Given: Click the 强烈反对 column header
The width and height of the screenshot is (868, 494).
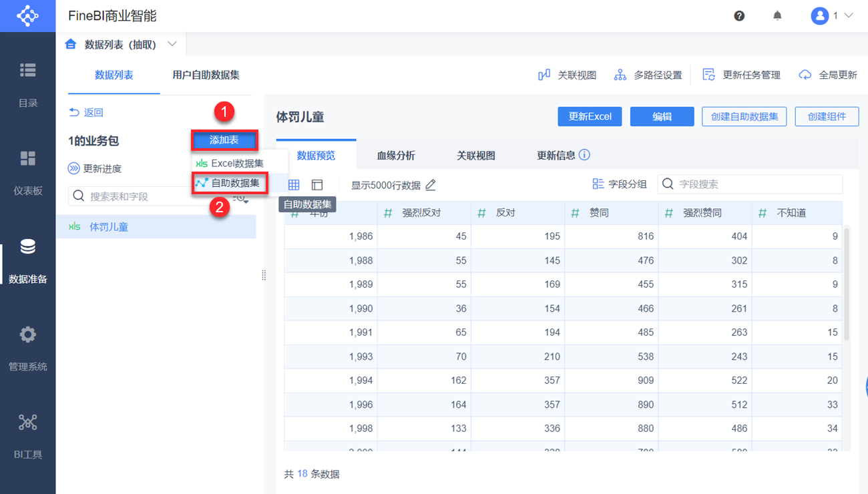Looking at the screenshot, I should coord(425,213).
